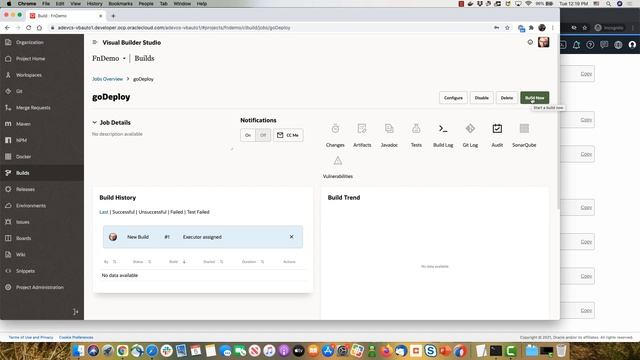Viewport: 640px width, 360px height.
Task: Click the Delete job button
Action: pos(507,98)
